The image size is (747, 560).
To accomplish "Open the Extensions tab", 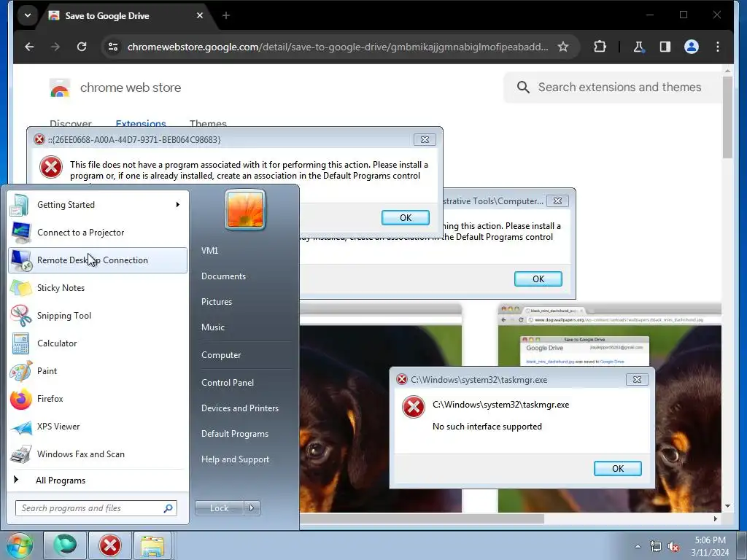I will [141, 123].
